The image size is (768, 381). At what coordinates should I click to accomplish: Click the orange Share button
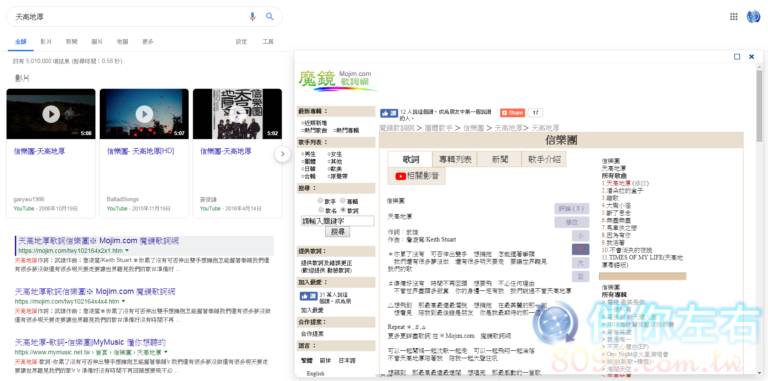512,113
